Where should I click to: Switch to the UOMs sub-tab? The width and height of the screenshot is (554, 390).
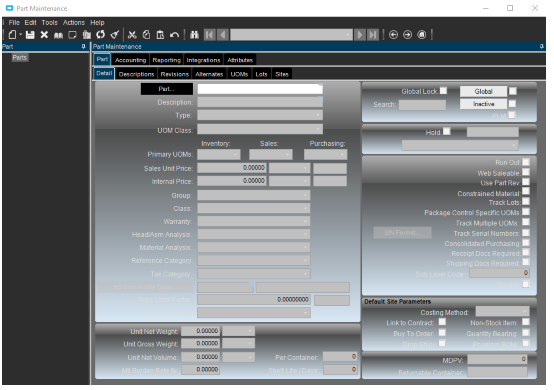tap(239, 74)
